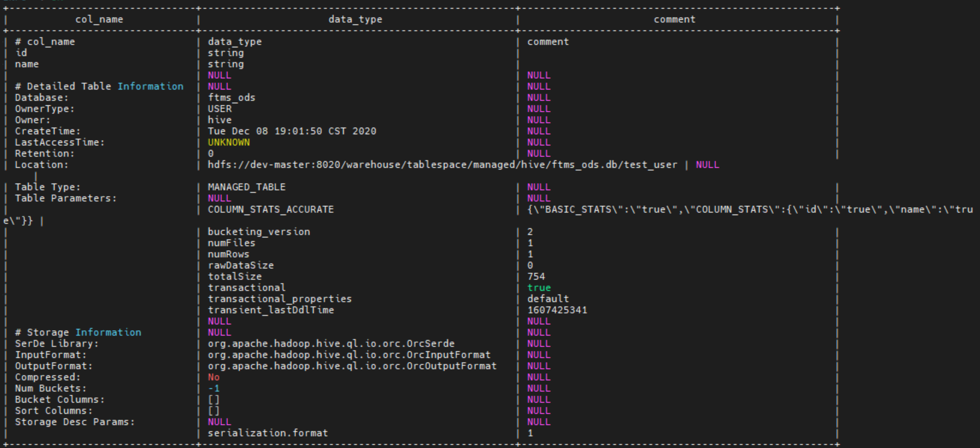Click the default properties value

tap(548, 299)
